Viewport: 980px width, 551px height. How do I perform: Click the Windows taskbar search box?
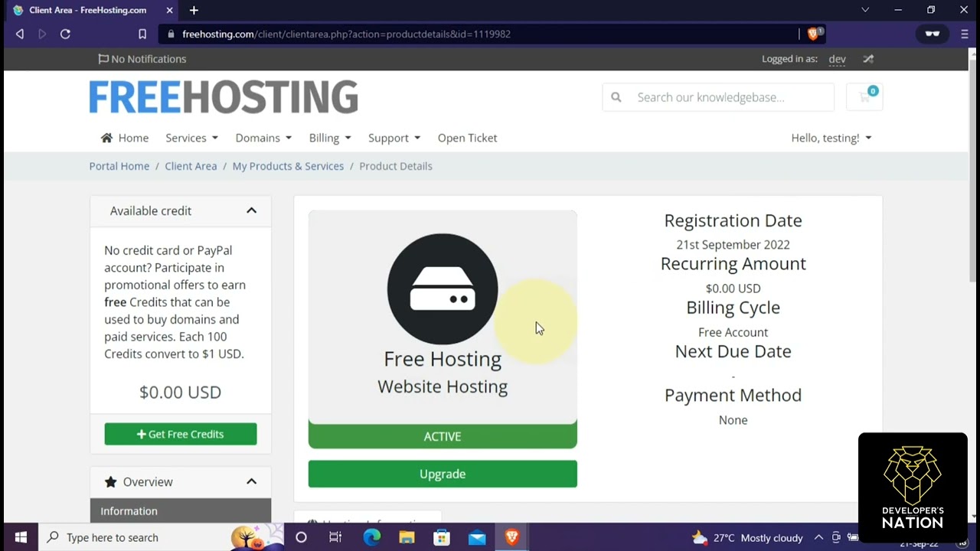click(136, 537)
